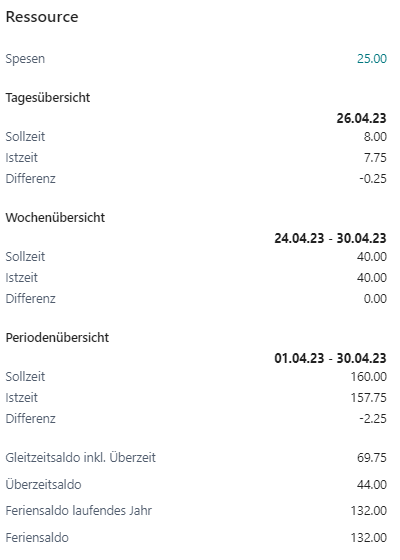This screenshot has width=400, height=560.
Task: Click the Gleitzeitsaldo inkl. Überzeit value 69.75
Action: pos(372,458)
